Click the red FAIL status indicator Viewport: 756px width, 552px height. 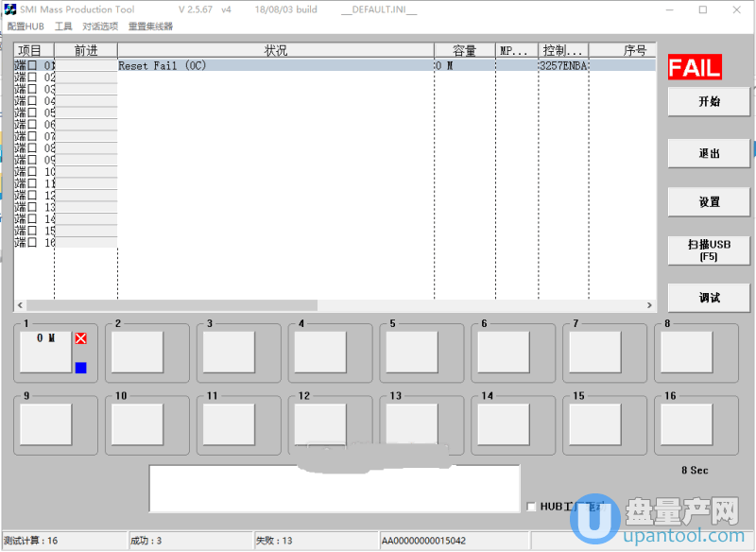point(695,67)
